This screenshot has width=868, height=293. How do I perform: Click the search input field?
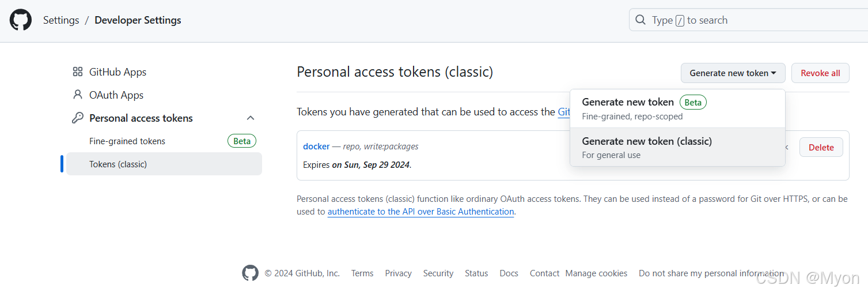tap(748, 20)
